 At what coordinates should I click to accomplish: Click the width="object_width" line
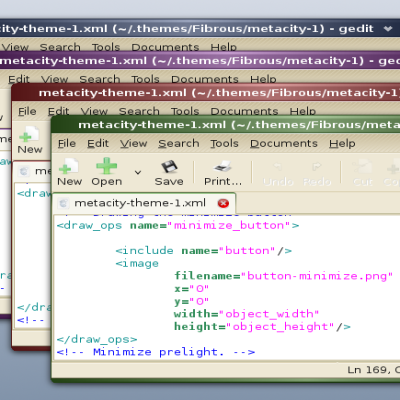tap(246, 314)
